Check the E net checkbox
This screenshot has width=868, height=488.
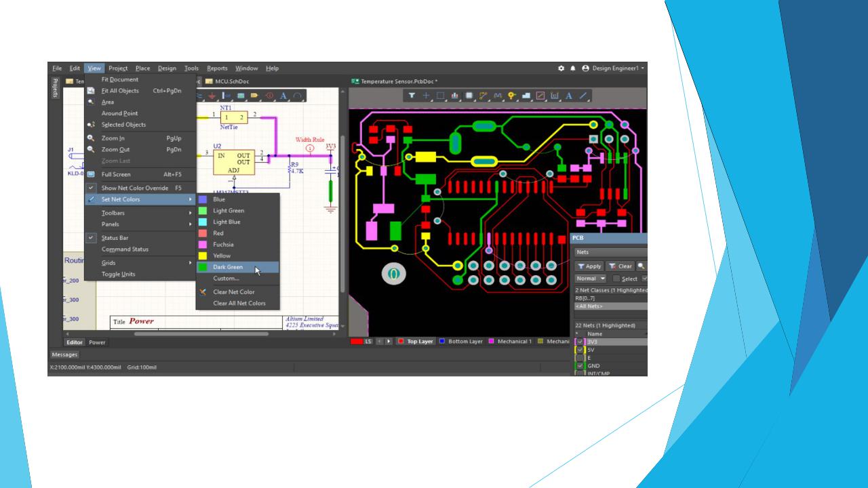[x=580, y=358]
